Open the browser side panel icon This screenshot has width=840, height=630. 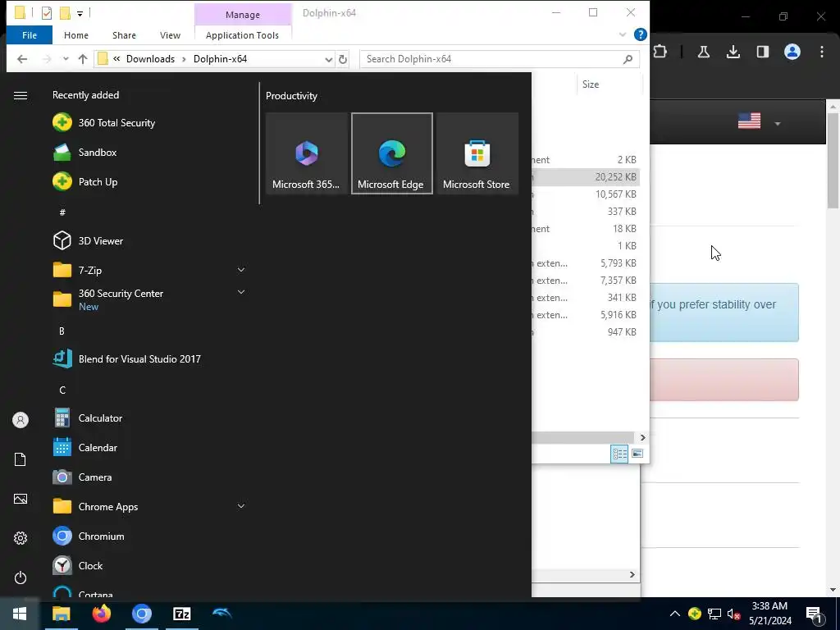point(763,52)
